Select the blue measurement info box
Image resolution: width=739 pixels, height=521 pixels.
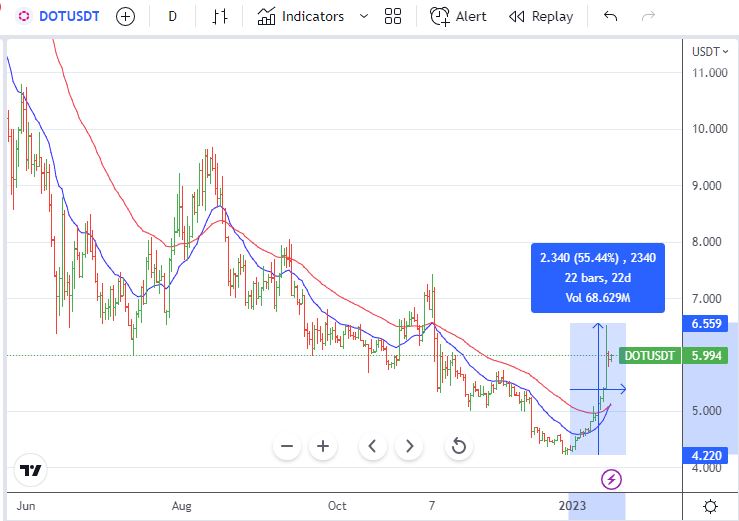pyautogui.click(x=598, y=278)
